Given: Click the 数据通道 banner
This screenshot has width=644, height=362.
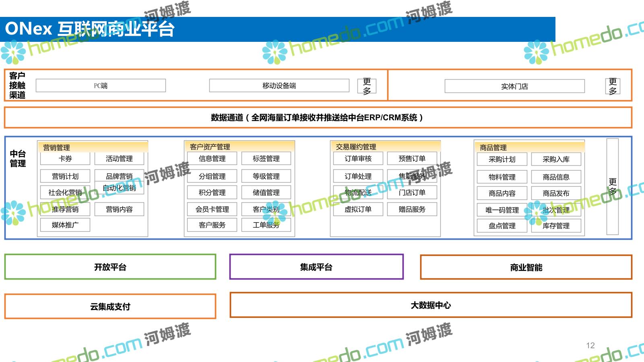Looking at the screenshot, I should click(x=318, y=117).
